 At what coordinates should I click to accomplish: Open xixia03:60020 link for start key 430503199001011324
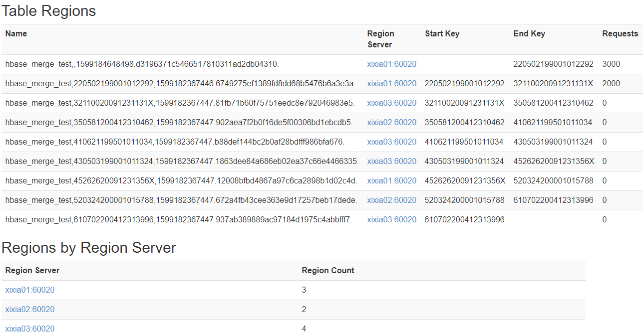tap(391, 162)
